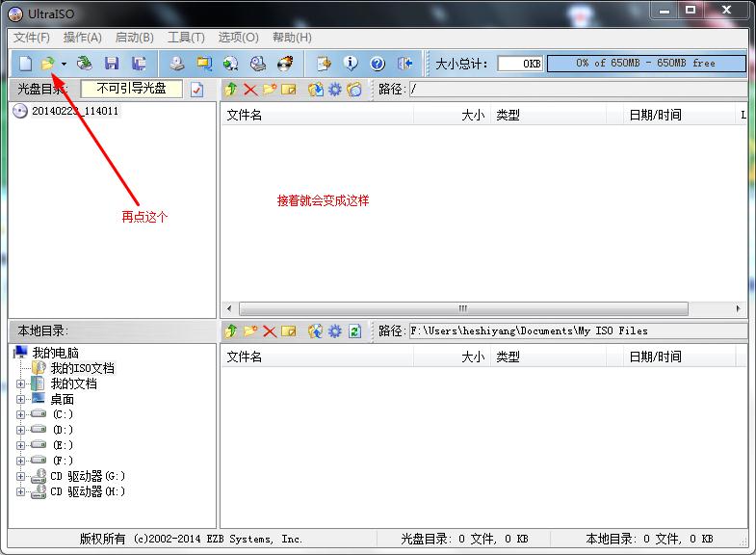The image size is (756, 555).
Task: Click the rename icon in local toolbar
Action: tap(289, 330)
